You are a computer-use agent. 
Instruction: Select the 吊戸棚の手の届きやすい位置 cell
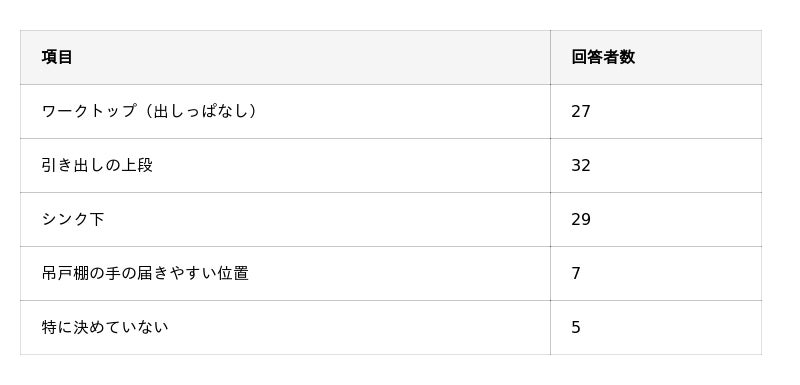coord(285,274)
